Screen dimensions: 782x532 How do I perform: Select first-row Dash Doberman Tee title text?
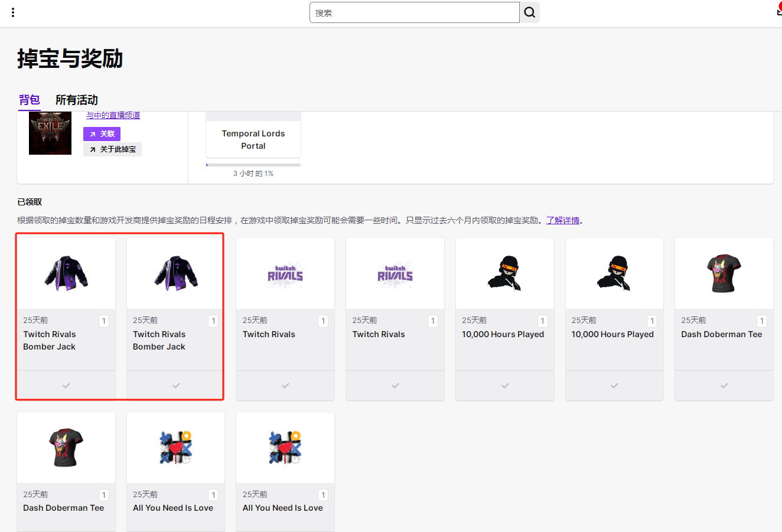click(x=722, y=334)
